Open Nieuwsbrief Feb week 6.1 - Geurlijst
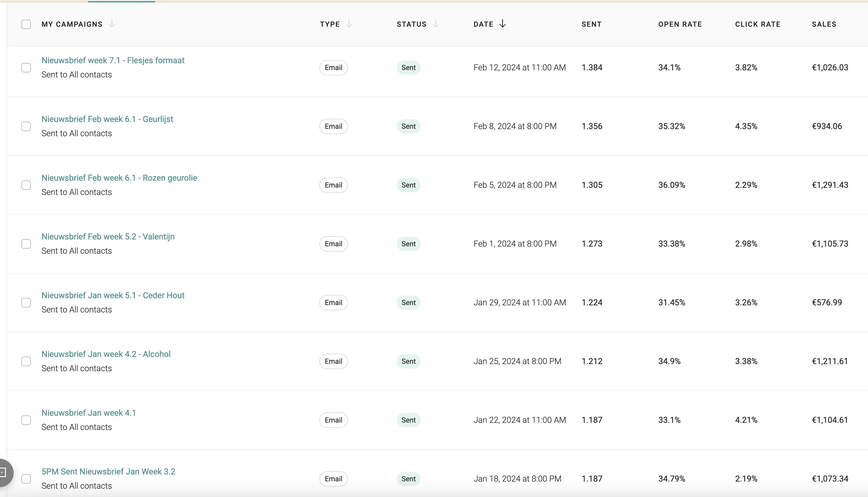This screenshot has height=497, width=868. (107, 119)
